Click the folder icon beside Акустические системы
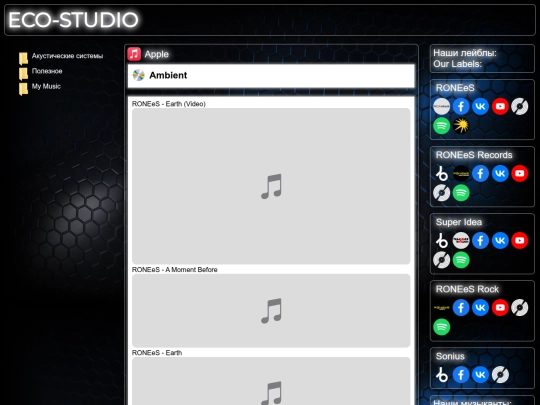The height and width of the screenshot is (405, 540). (23, 59)
